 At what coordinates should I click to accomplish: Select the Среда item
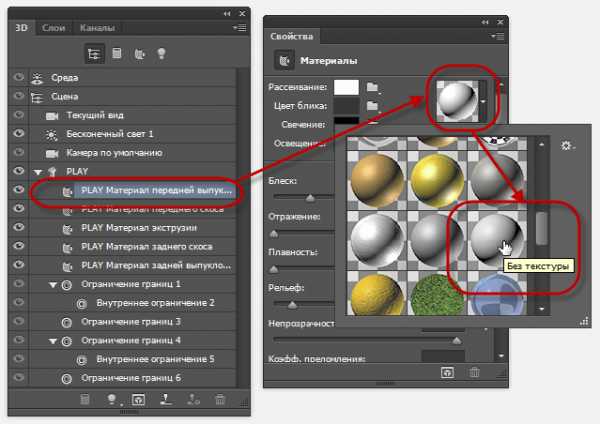click(x=133, y=78)
